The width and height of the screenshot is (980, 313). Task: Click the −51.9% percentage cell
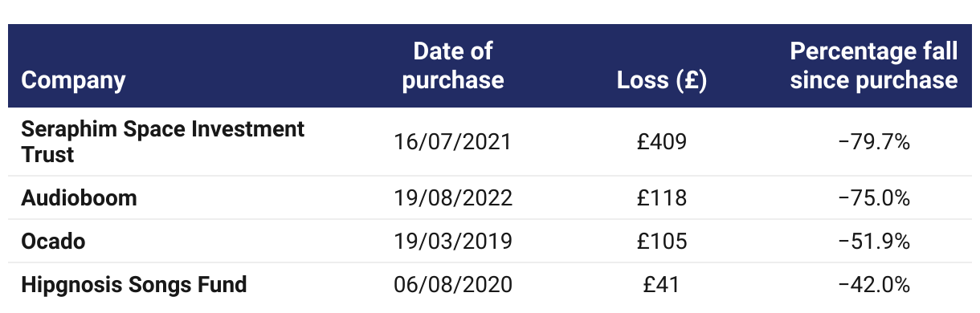pos(874,241)
